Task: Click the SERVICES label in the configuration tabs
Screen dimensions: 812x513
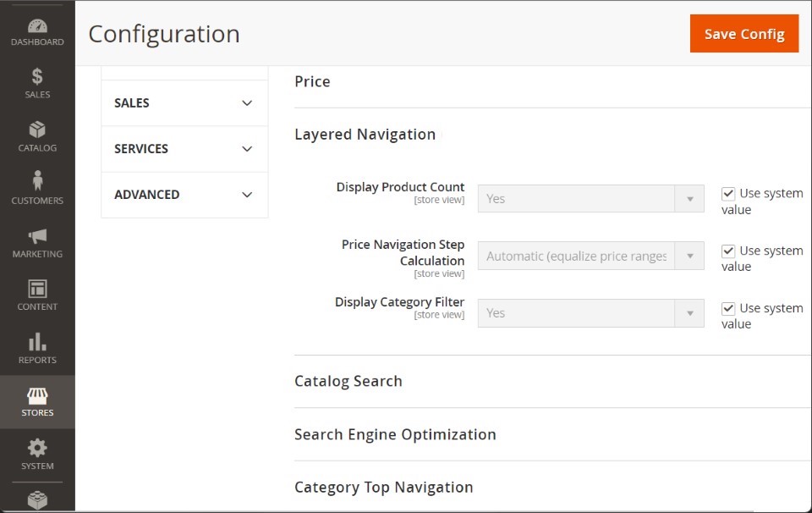Action: click(141, 149)
